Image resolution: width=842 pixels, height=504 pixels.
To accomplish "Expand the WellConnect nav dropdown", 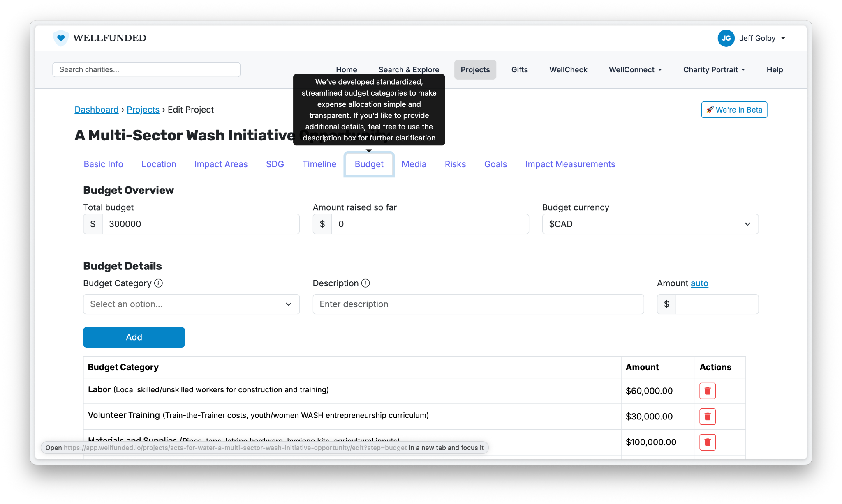I will (x=635, y=70).
